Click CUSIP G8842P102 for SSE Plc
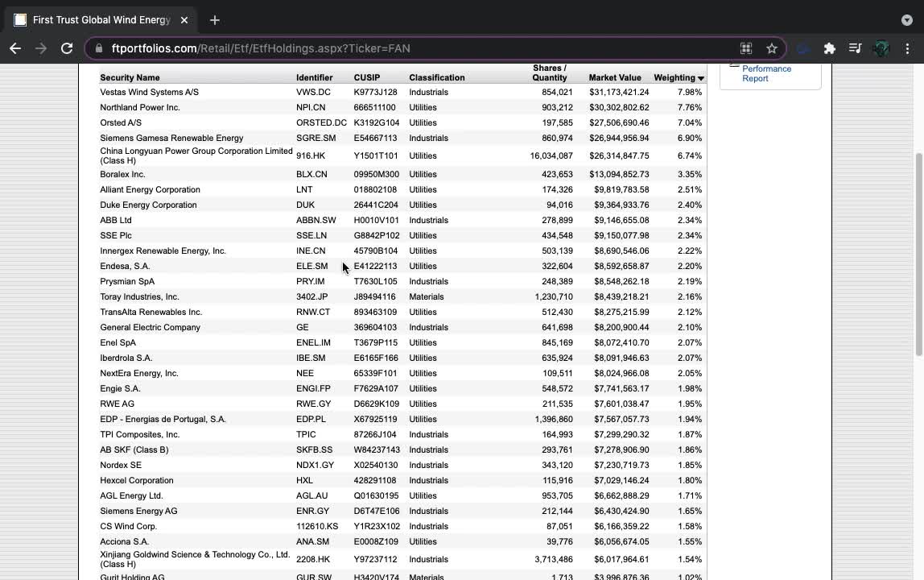 pyautogui.click(x=377, y=235)
